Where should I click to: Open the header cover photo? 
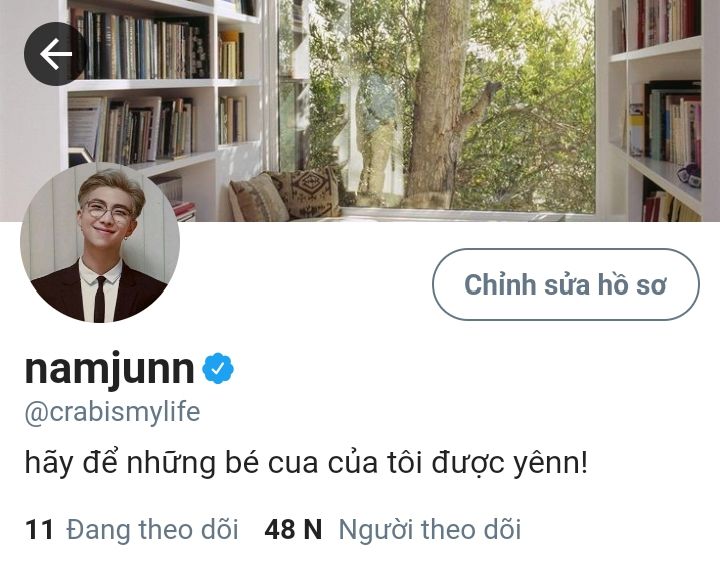(x=360, y=110)
